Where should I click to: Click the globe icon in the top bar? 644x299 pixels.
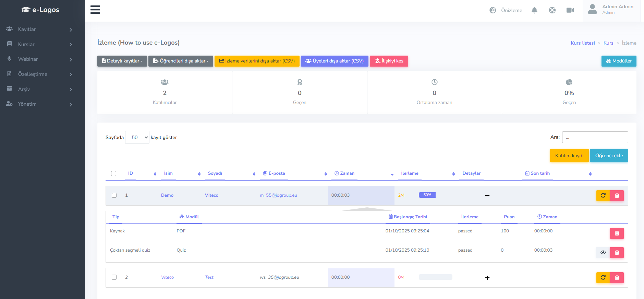tap(552, 10)
